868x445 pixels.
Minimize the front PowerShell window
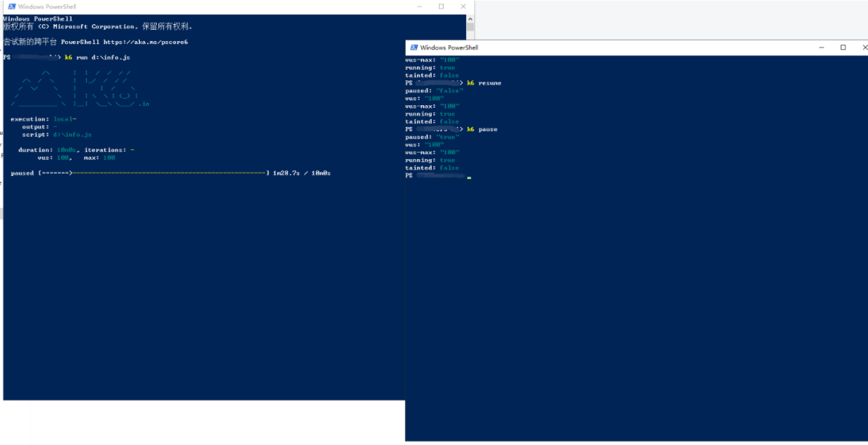tap(821, 47)
